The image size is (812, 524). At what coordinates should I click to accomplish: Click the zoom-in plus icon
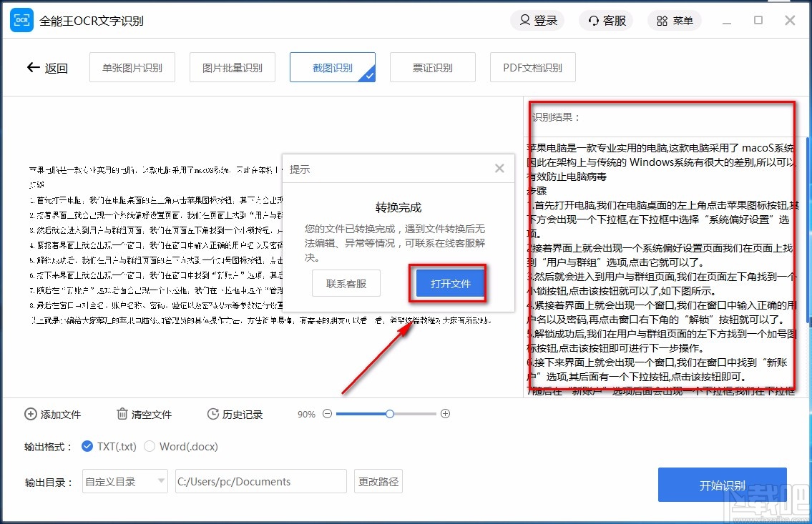coord(445,414)
